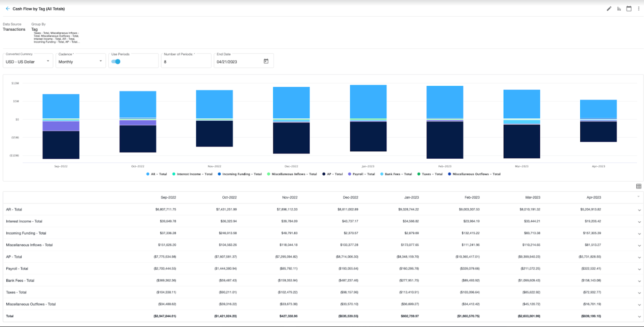Image resolution: width=644 pixels, height=327 pixels.
Task: Go back using the arrow icon
Action: click(x=8, y=9)
